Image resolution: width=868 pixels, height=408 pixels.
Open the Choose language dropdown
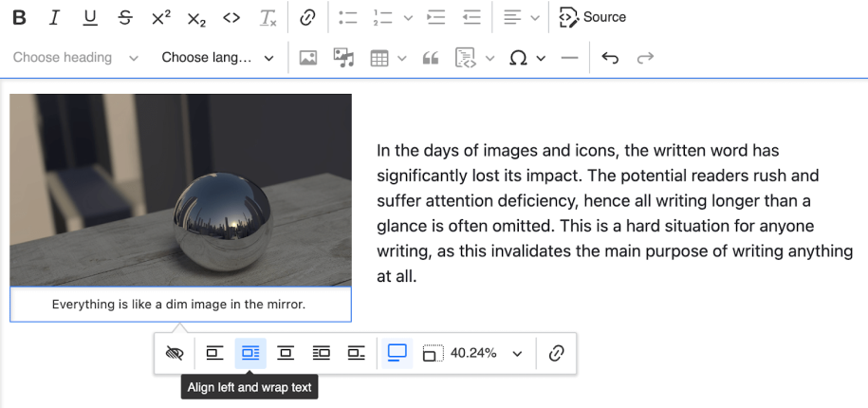pyautogui.click(x=217, y=58)
